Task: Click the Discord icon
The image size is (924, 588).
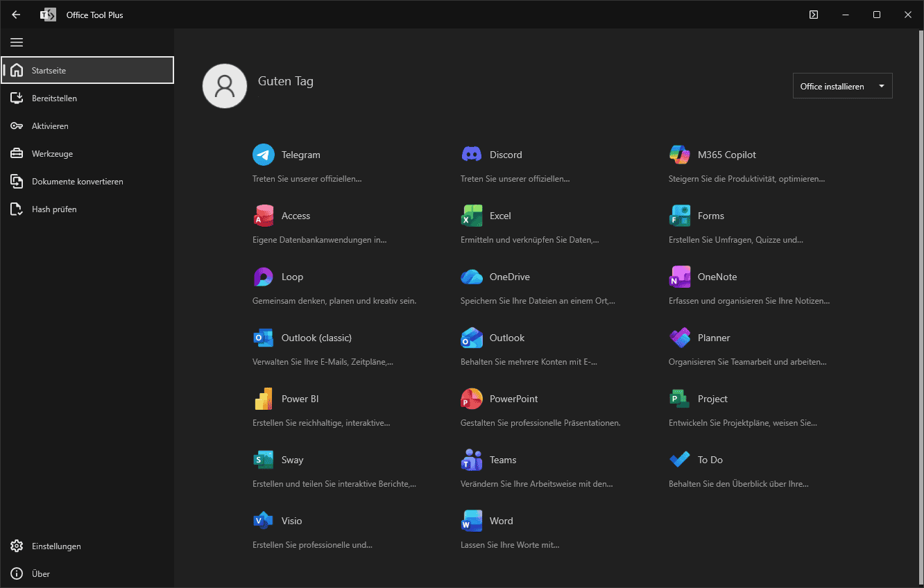Action: [x=472, y=154]
